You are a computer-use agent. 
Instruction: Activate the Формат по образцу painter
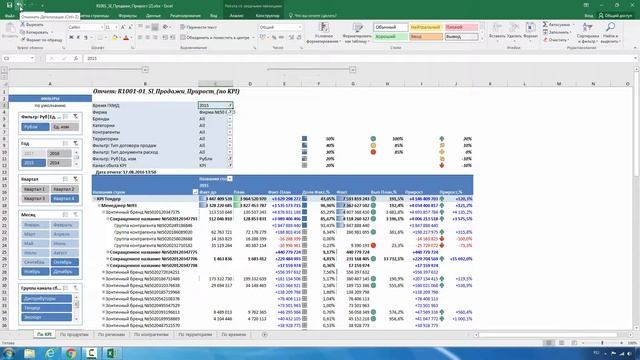click(41, 40)
